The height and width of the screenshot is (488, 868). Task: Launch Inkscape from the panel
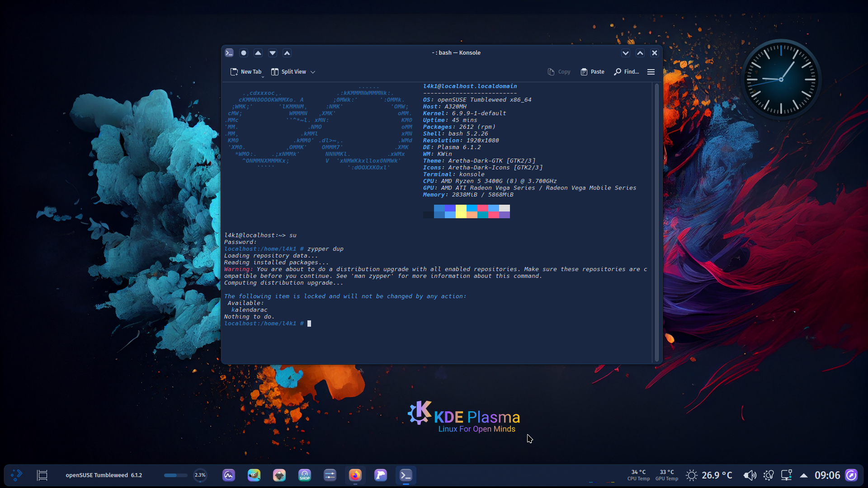click(x=279, y=475)
